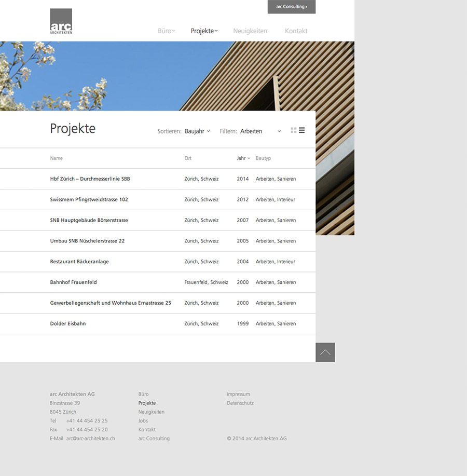Open the Filtern Arbeiten dropdown

[260, 131]
